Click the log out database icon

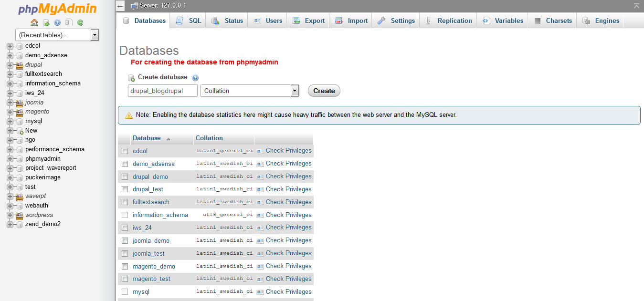point(46,22)
